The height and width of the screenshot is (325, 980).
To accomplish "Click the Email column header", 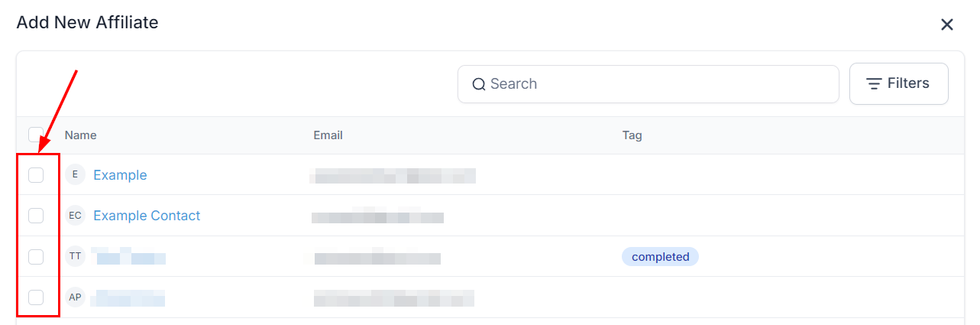I will (328, 135).
